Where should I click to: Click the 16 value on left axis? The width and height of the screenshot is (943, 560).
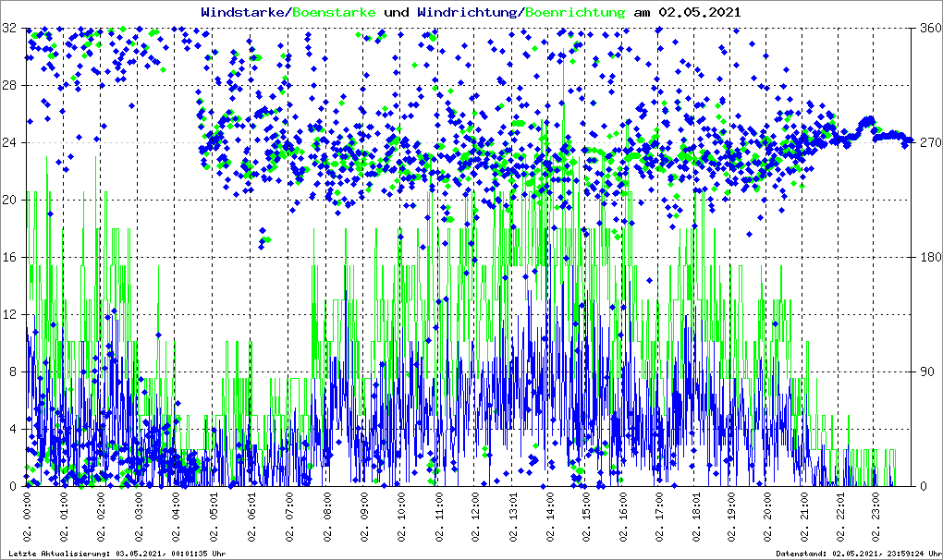(x=9, y=258)
